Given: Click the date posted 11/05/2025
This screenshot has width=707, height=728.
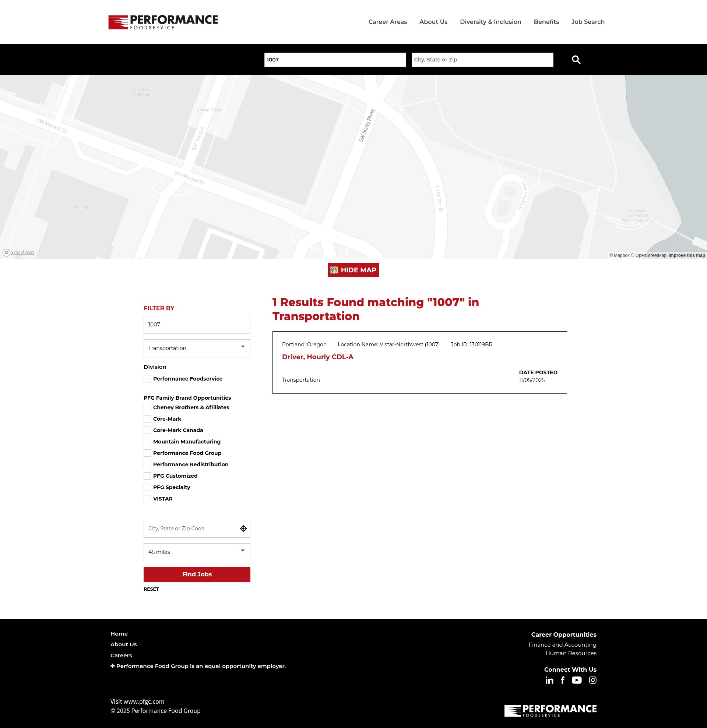Looking at the screenshot, I should [x=532, y=380].
